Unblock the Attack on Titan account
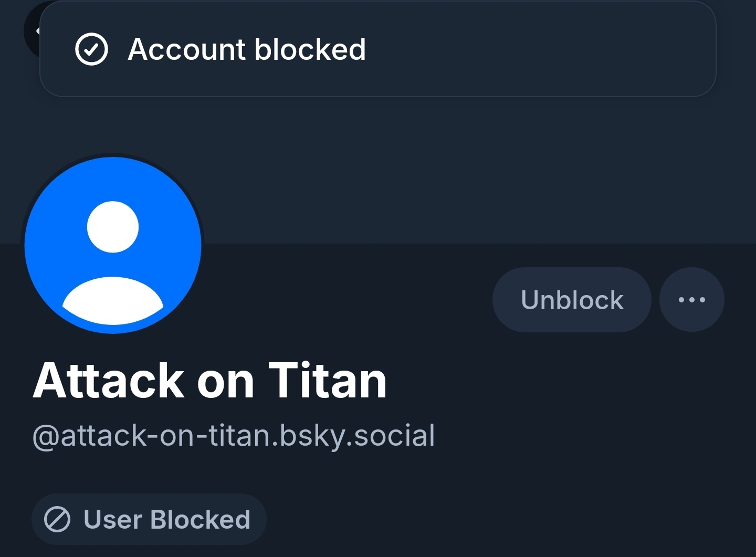 (x=572, y=300)
